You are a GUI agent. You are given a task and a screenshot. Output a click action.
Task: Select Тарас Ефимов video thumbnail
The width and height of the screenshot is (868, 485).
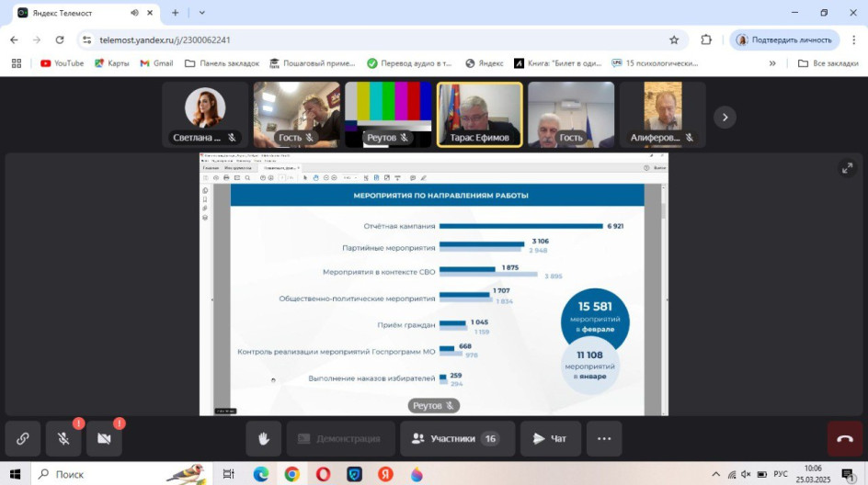(479, 115)
